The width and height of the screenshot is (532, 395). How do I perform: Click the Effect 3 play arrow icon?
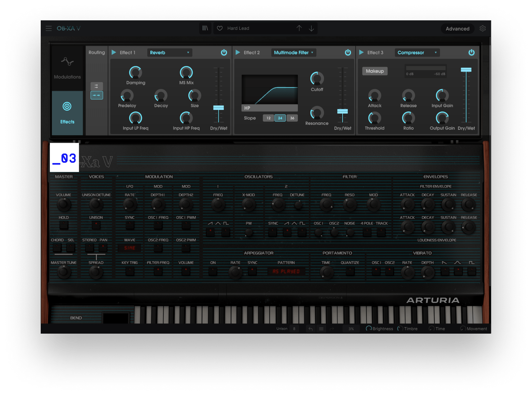(361, 53)
